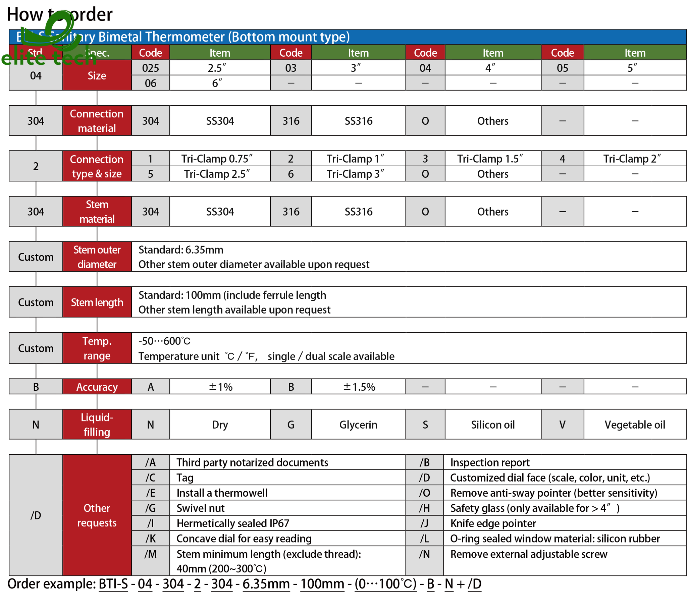Select size code "025" cell
The width and height of the screenshot is (687, 616).
pos(150,68)
